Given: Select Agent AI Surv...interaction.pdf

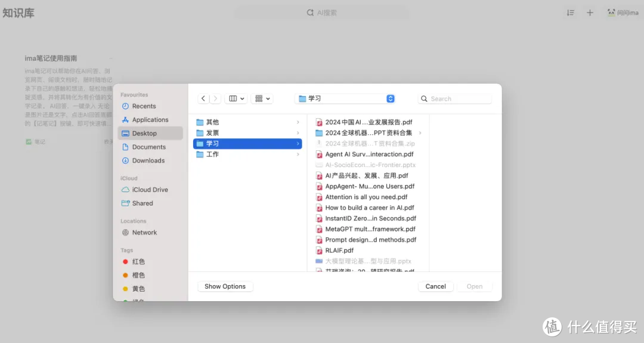Looking at the screenshot, I should pos(369,154).
